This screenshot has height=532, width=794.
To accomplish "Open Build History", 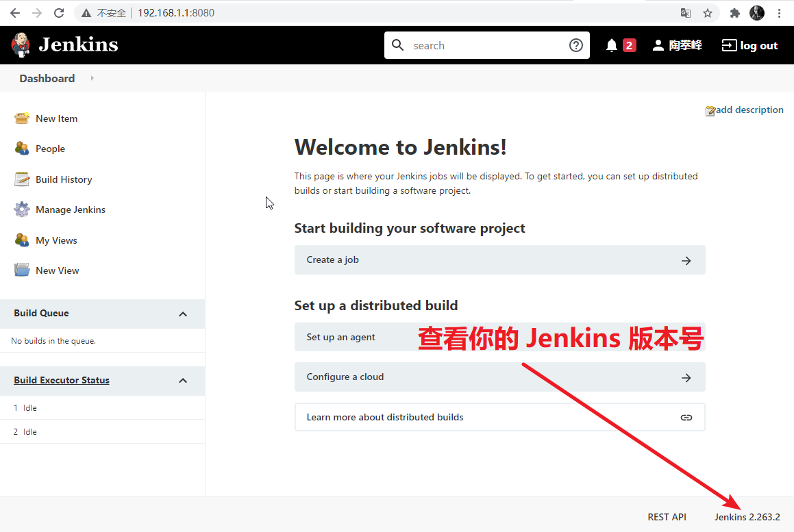I will pyautogui.click(x=64, y=179).
